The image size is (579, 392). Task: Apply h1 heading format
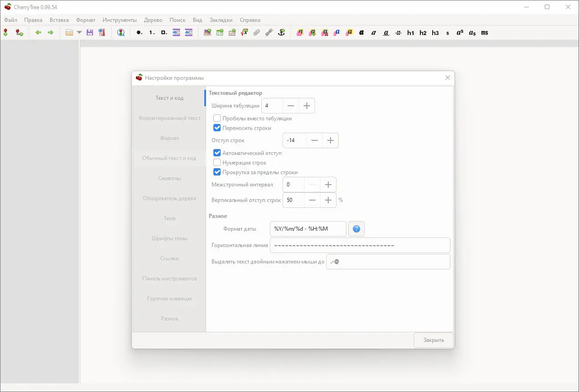click(411, 32)
